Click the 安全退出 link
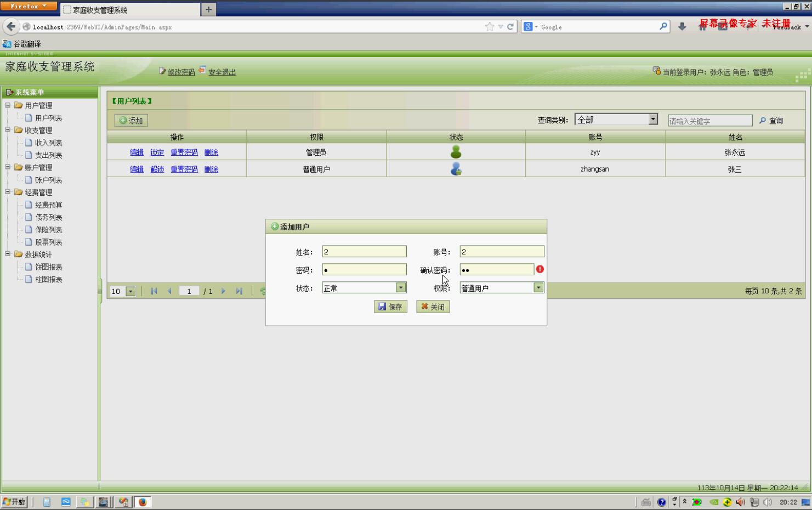Image resolution: width=812 pixels, height=510 pixels. tap(222, 72)
